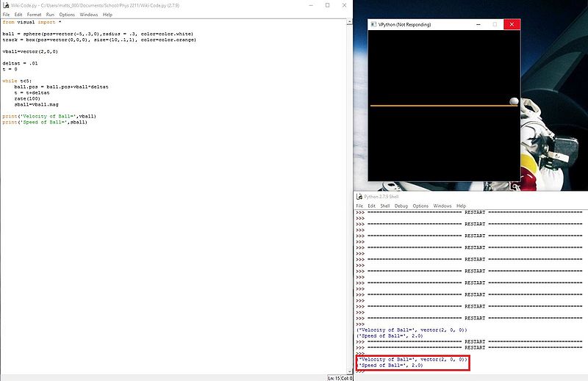Open the File menu in Python Shell
The height and width of the screenshot is (381, 588).
(359, 206)
